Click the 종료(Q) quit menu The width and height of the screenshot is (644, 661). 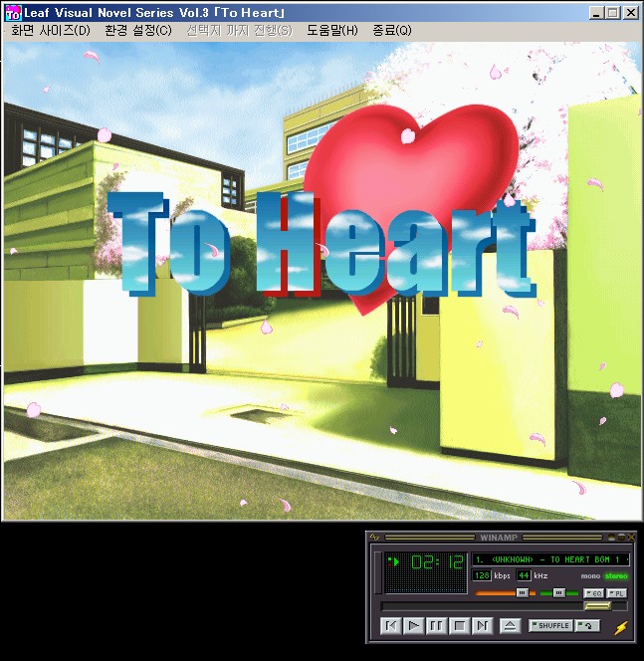coord(392,30)
